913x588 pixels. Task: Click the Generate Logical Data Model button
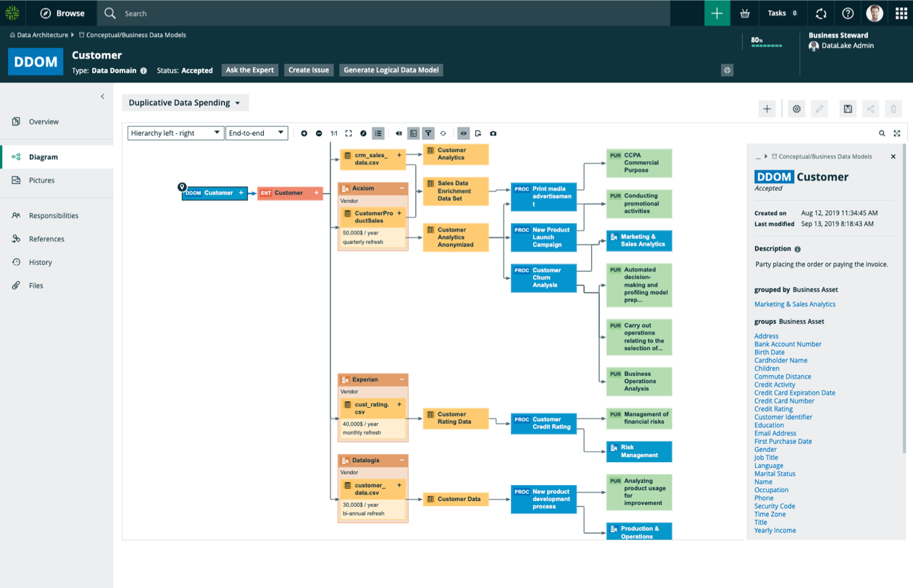(391, 70)
